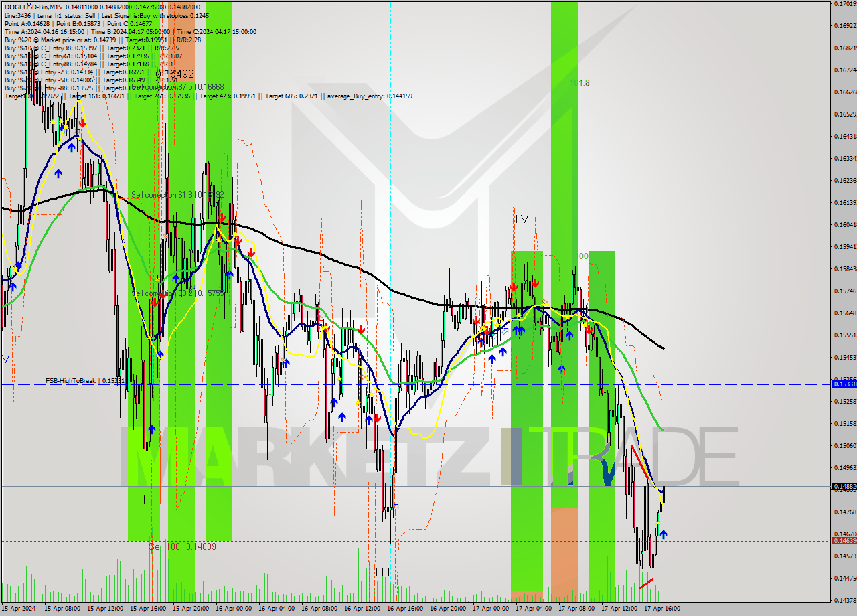This screenshot has height=616, width=857.
Task: Click the 0.15648 price axis label
Action: coord(845,313)
